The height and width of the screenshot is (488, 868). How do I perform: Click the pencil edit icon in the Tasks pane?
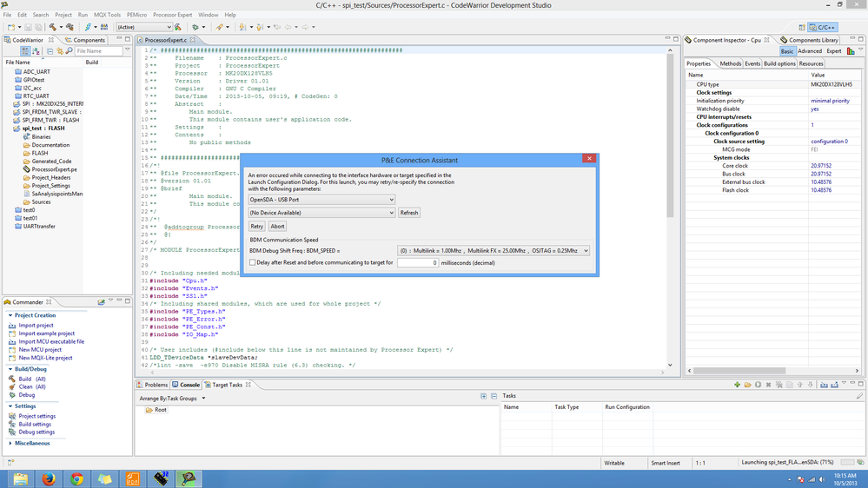[859, 396]
